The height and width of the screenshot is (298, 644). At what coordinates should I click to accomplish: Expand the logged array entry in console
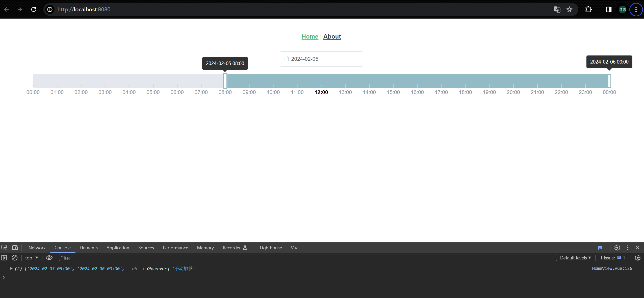[x=11, y=269]
